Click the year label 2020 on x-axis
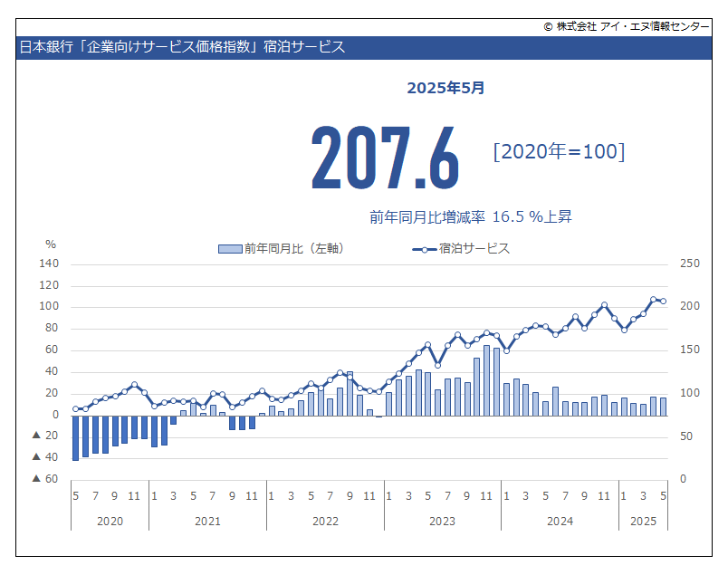This screenshot has height=575, width=728. tap(110, 522)
